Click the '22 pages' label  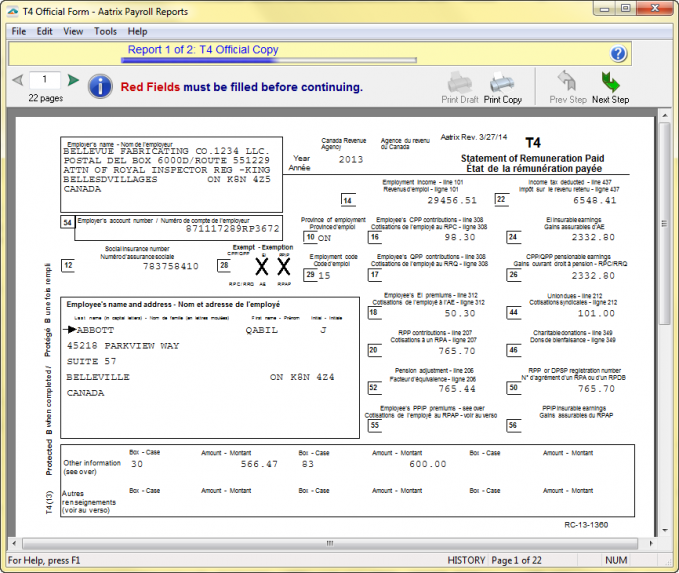pos(45,98)
